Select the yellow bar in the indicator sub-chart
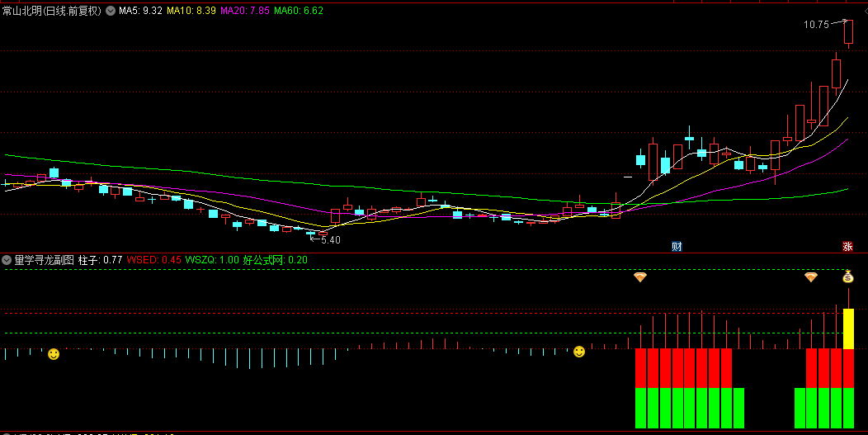 (848, 329)
